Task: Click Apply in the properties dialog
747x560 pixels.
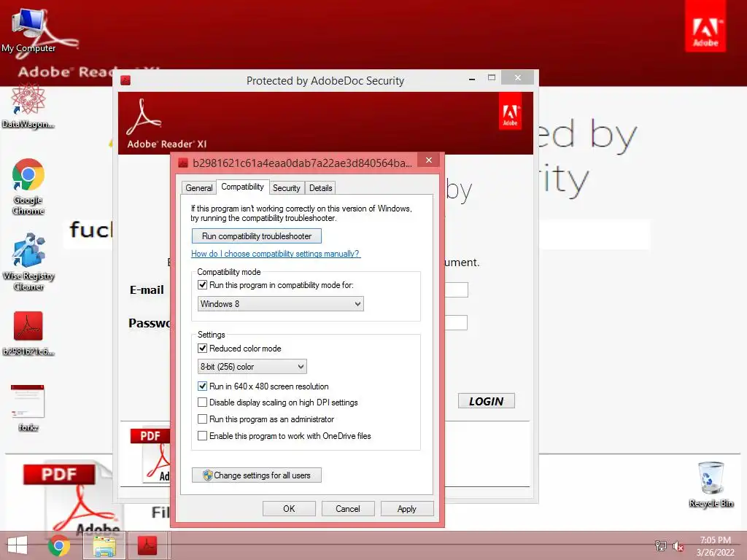Action: click(x=407, y=508)
